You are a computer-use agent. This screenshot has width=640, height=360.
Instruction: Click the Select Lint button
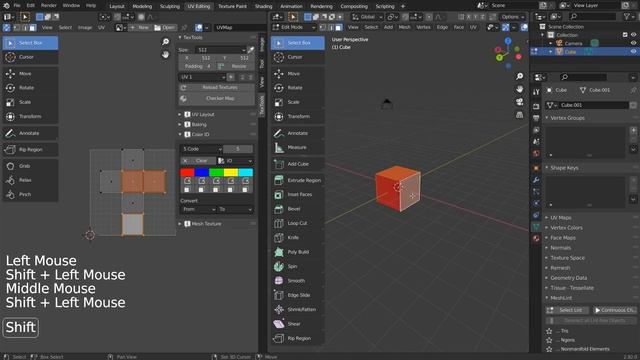click(567, 310)
